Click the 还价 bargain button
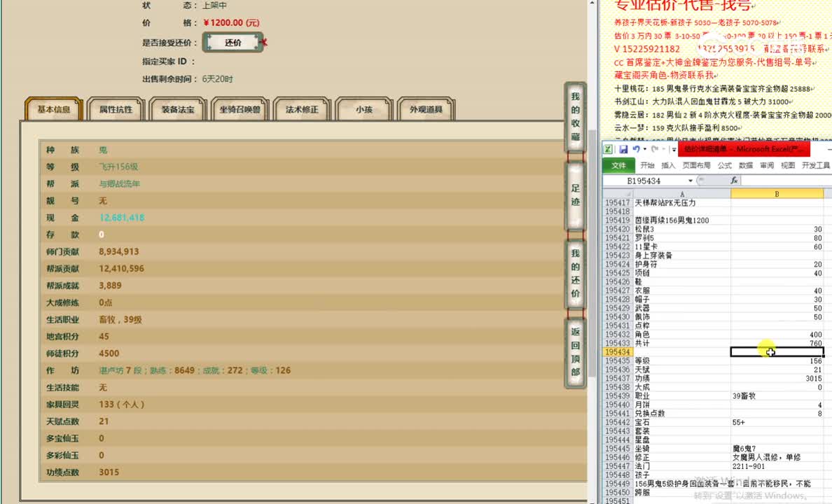 tap(233, 43)
